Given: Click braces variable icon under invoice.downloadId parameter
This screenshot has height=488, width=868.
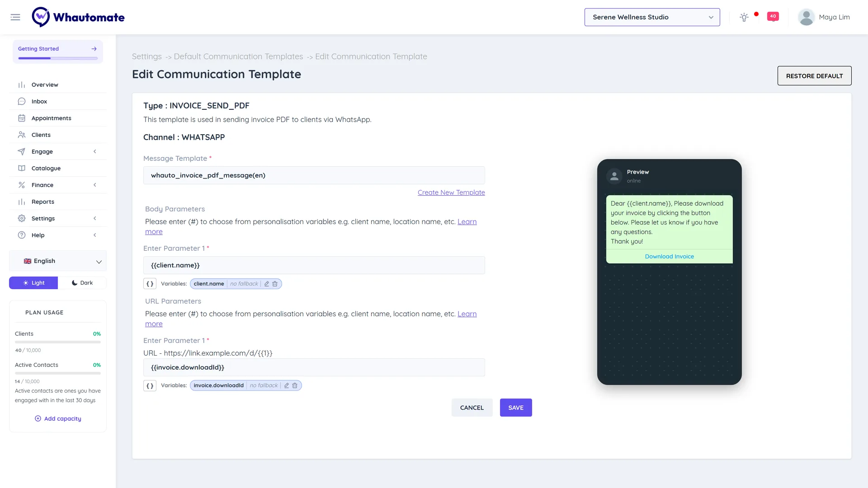Looking at the screenshot, I should 150,385.
